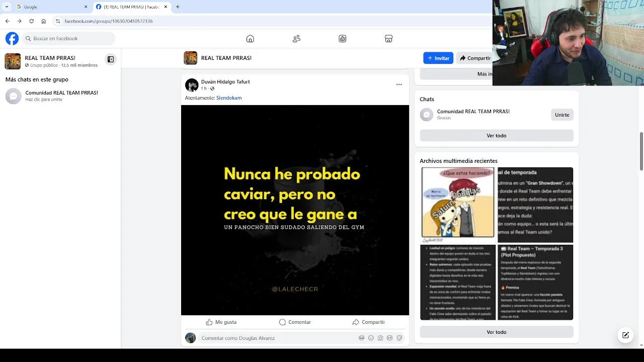This screenshot has width=644, height=362.
Task: Add a GIF to the comment
Action: point(389,338)
